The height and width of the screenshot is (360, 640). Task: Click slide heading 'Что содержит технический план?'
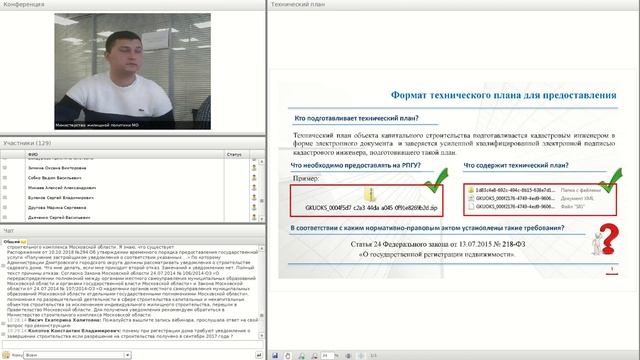click(x=516, y=165)
